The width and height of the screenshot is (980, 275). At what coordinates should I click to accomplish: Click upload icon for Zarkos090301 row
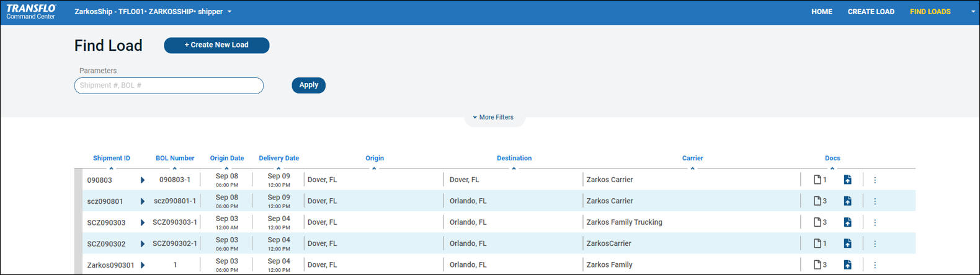pyautogui.click(x=847, y=264)
